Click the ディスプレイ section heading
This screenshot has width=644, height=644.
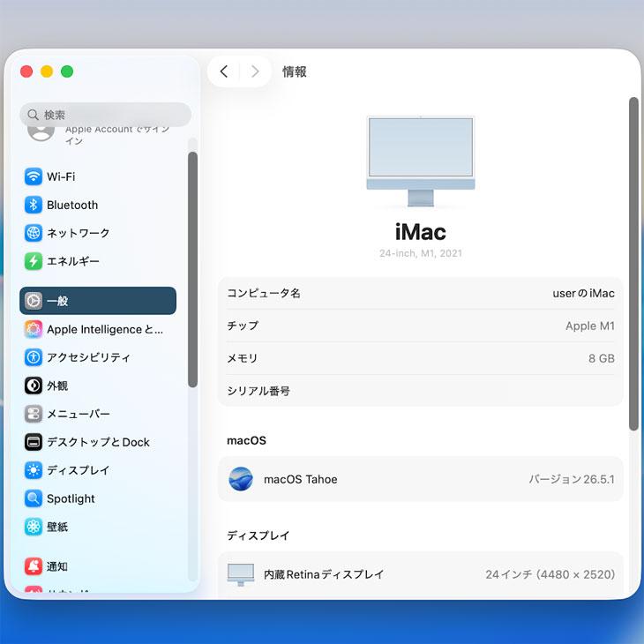point(258,535)
